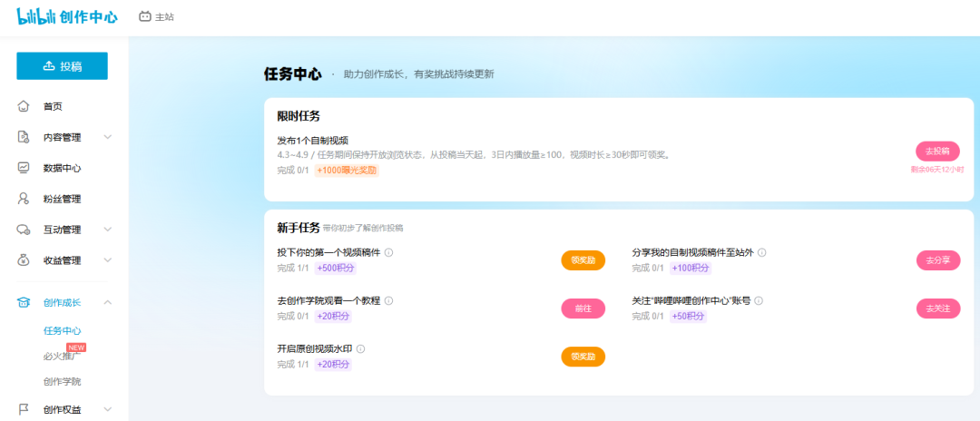This screenshot has height=421, width=980.
Task: Collapse the 创作成长 chevron
Action: click(107, 303)
